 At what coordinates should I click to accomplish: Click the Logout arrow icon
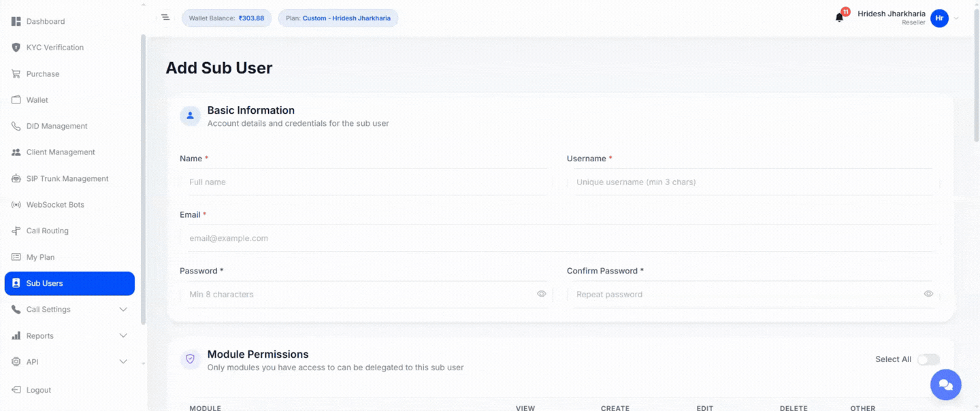(16, 390)
